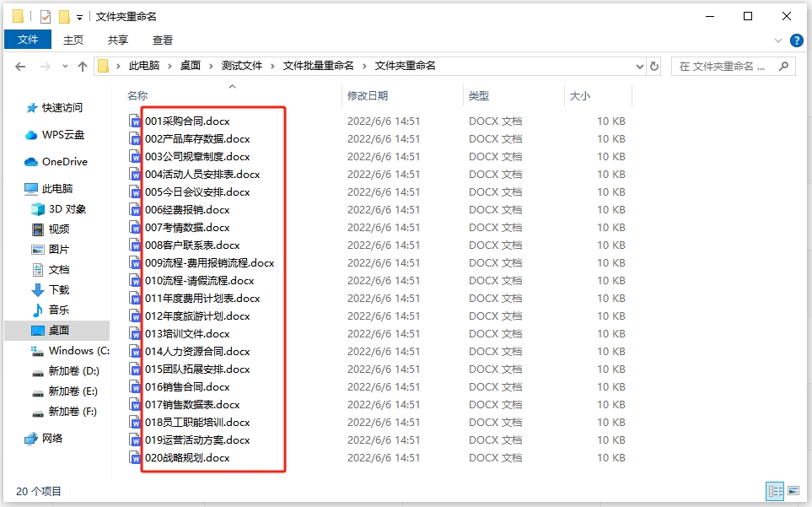
Task: Select file 014人力资源合同.docx
Action: (x=197, y=352)
